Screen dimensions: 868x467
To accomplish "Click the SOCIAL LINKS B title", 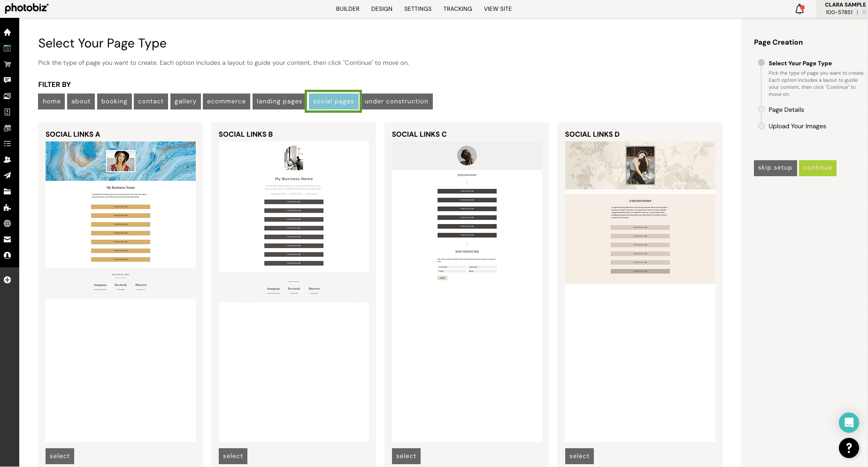I will tap(246, 134).
